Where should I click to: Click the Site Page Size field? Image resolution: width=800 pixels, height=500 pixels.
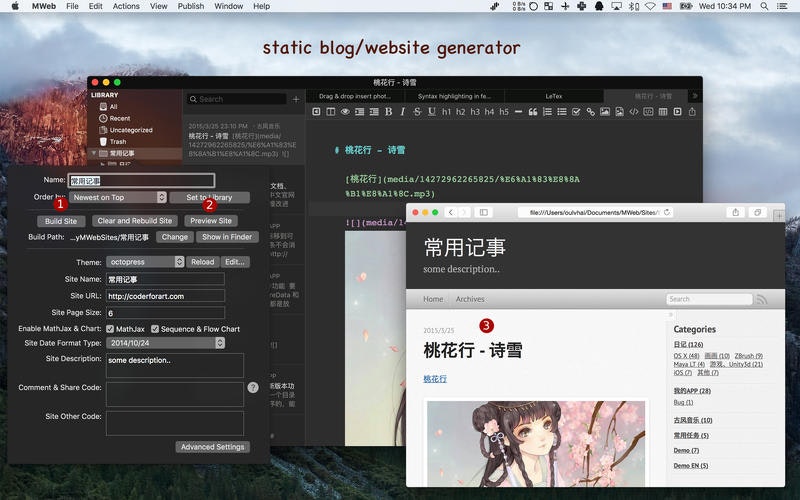[x=165, y=313]
